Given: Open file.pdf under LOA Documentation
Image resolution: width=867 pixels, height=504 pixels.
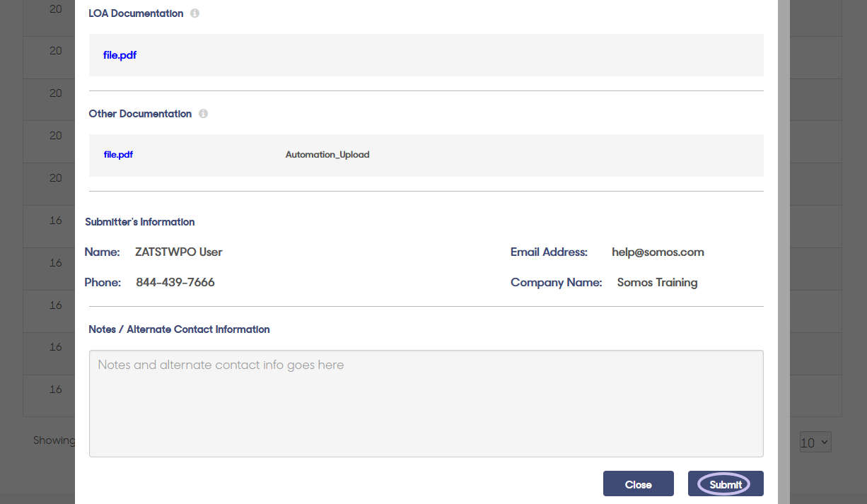Looking at the screenshot, I should point(120,54).
